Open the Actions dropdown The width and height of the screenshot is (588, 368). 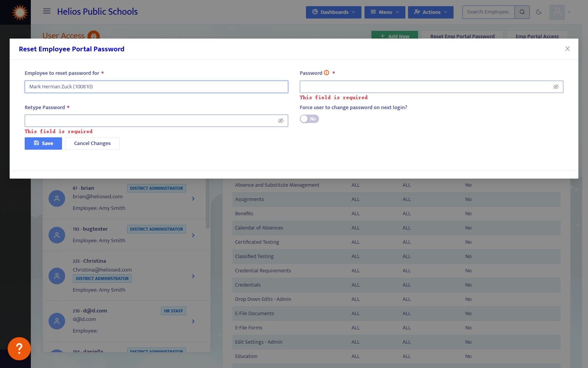[x=431, y=12]
